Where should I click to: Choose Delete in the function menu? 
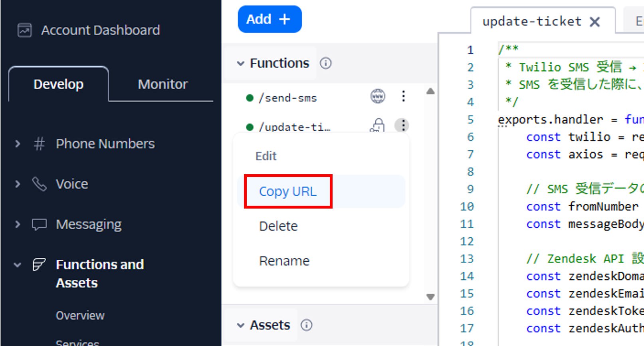coord(278,226)
